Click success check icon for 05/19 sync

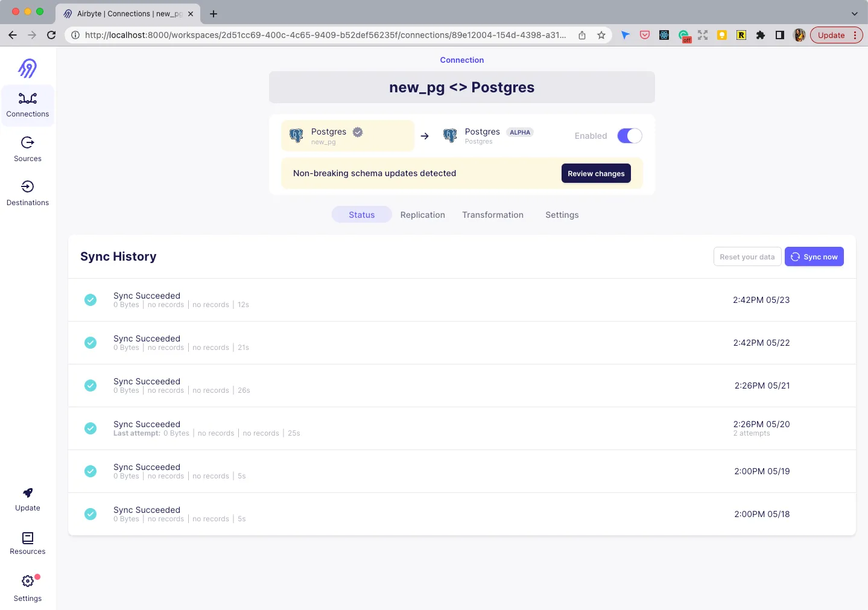pyautogui.click(x=90, y=471)
